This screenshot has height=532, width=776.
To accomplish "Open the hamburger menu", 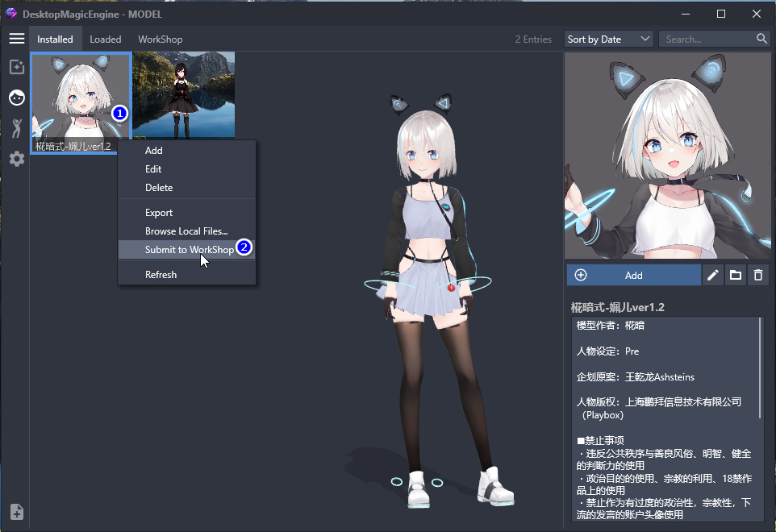I will 17,39.
